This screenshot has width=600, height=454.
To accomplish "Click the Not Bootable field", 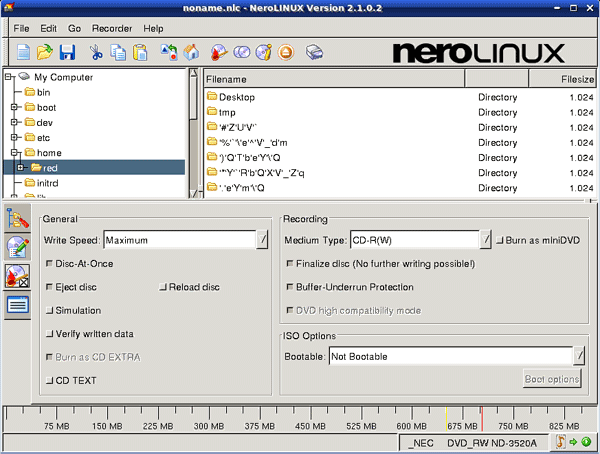I will 451,356.
